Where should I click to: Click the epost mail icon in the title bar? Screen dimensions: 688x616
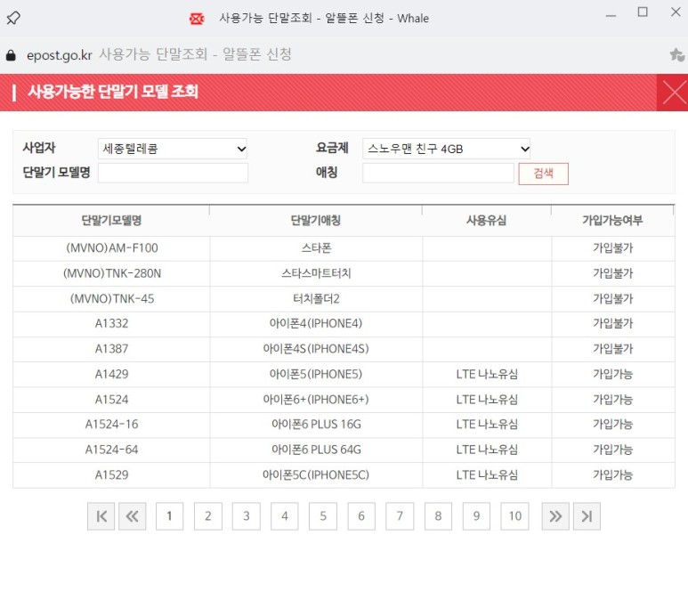tap(197, 19)
